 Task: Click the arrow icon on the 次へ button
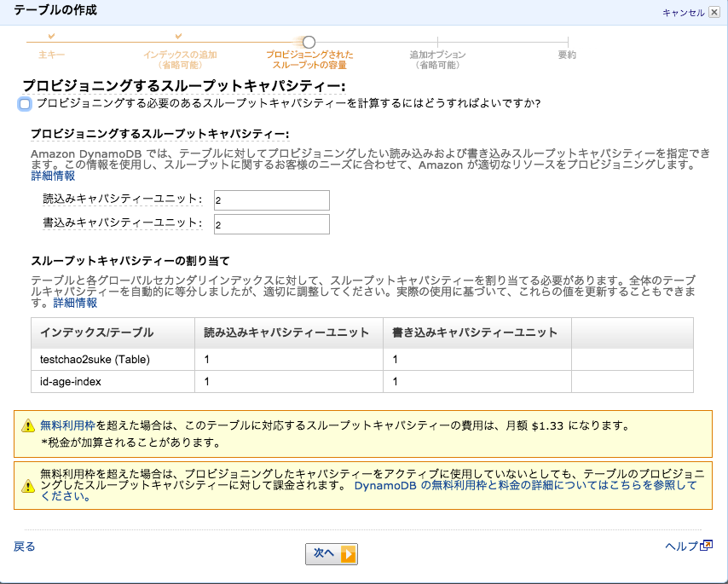tap(347, 554)
